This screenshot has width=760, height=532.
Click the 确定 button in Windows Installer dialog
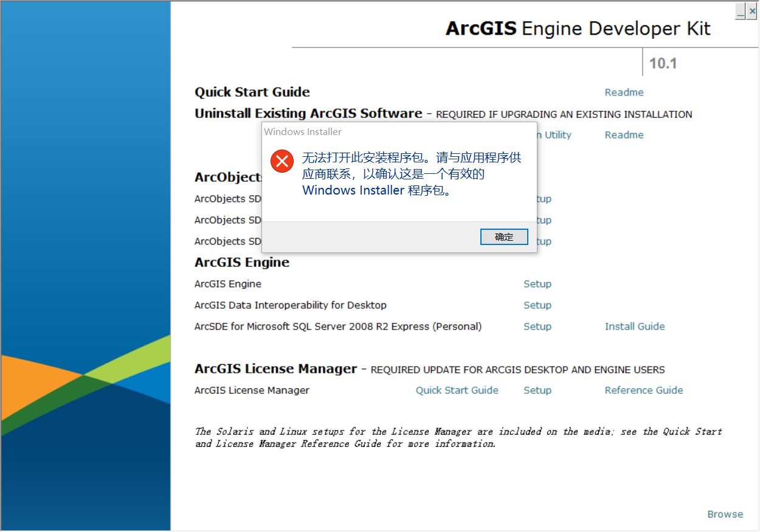click(x=504, y=237)
